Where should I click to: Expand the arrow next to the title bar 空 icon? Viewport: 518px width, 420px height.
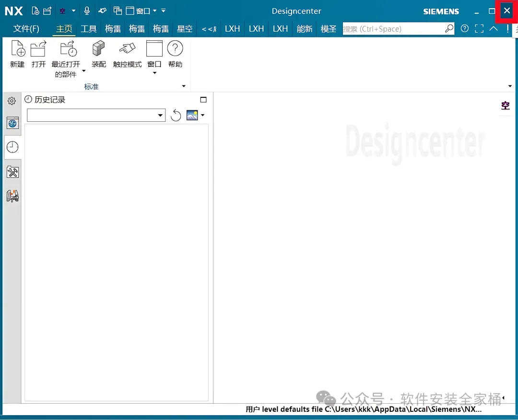click(x=74, y=11)
